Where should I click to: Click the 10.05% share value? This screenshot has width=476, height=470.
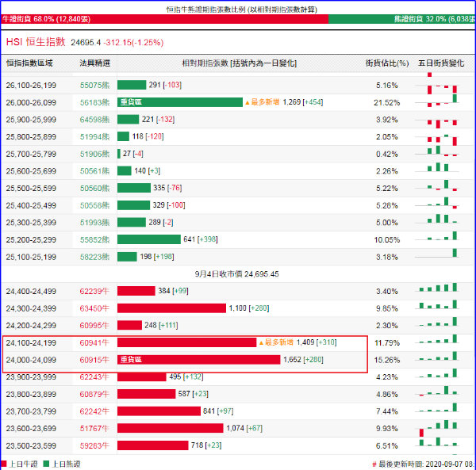tap(387, 240)
